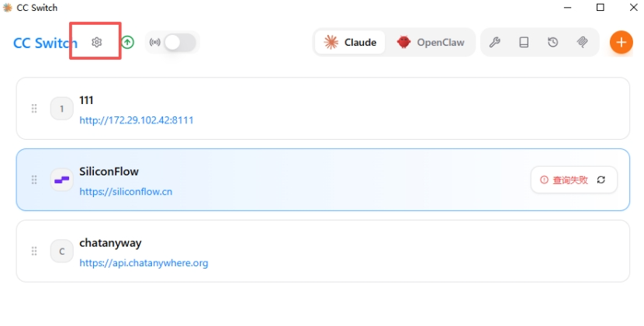Open the https://siliconflow.cn link

pyautogui.click(x=126, y=192)
